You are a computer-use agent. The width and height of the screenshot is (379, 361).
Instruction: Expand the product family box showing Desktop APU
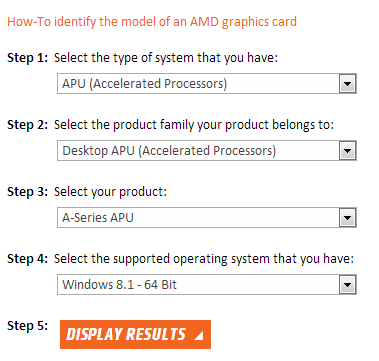click(207, 151)
